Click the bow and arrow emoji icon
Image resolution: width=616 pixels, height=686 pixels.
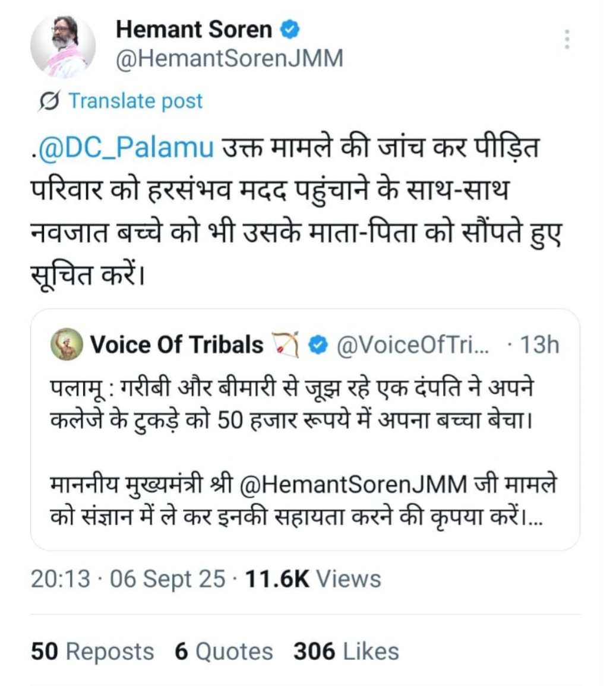tap(285, 344)
